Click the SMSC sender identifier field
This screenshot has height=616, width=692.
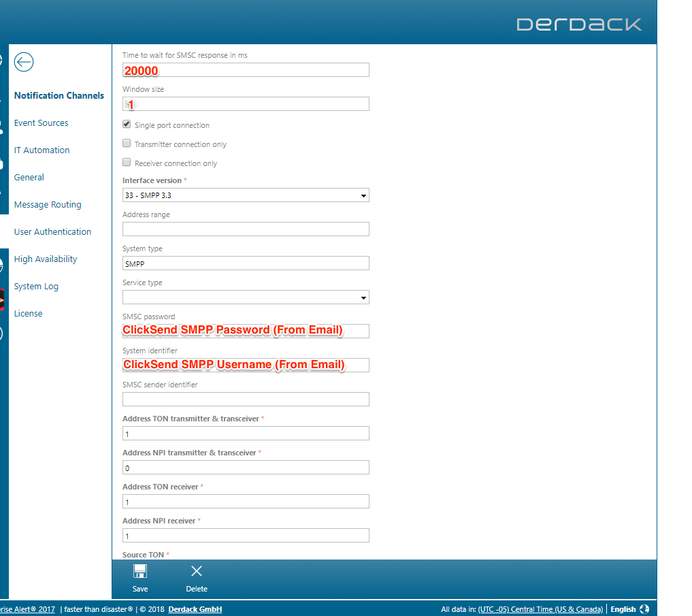[246, 399]
